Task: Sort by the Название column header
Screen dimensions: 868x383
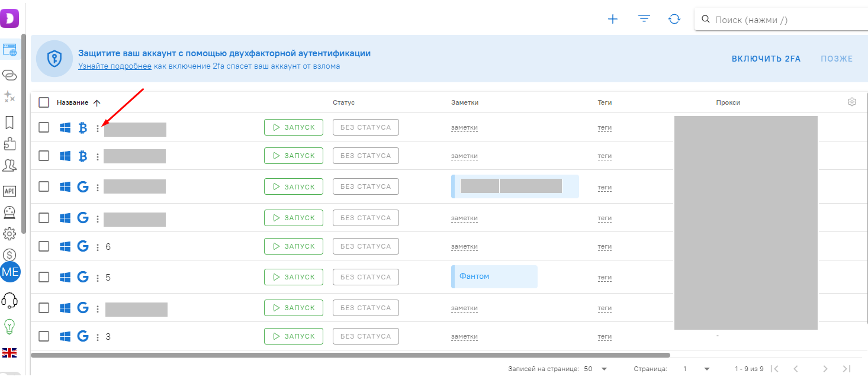Action: pyautogui.click(x=72, y=102)
